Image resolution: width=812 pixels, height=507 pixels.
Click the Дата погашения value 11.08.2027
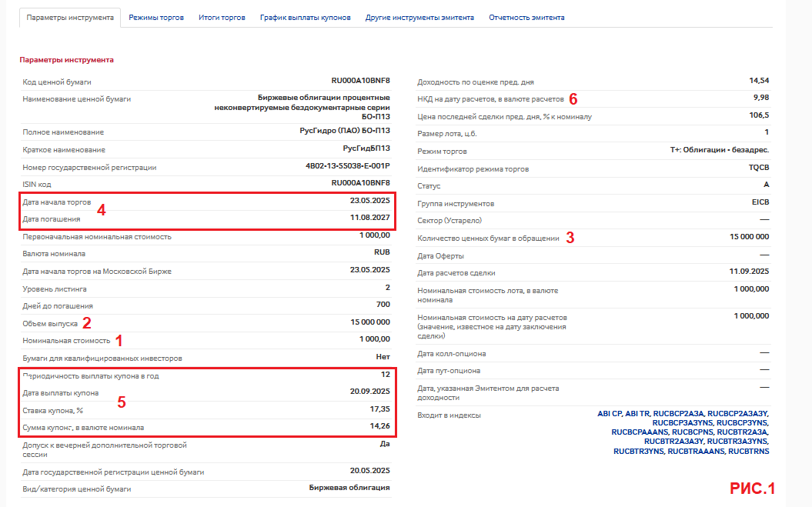pos(369,218)
